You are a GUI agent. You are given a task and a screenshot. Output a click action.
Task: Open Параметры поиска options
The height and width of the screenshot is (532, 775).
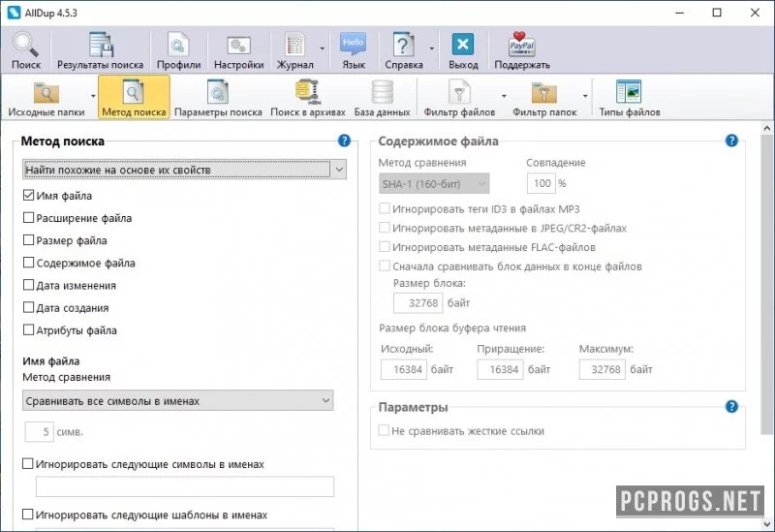(x=218, y=98)
